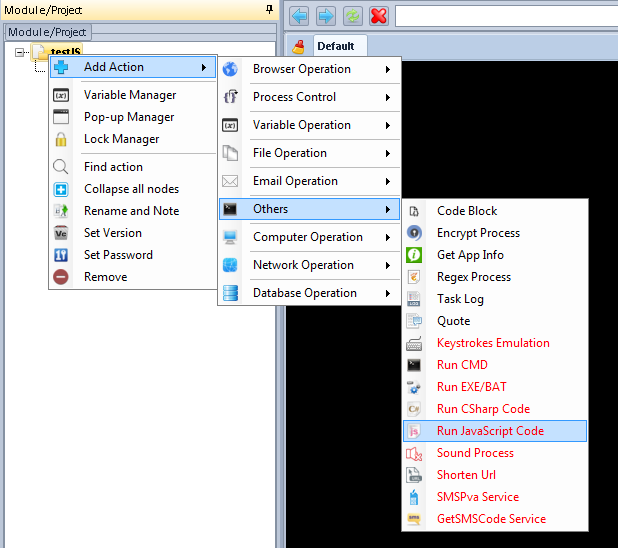618x548 pixels.
Task: Open Variable Manager from context menu
Action: 130,95
